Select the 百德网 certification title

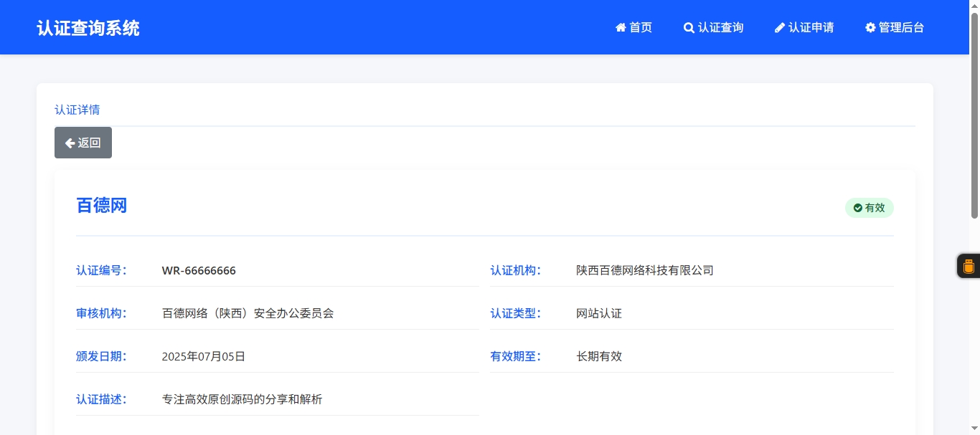[101, 206]
